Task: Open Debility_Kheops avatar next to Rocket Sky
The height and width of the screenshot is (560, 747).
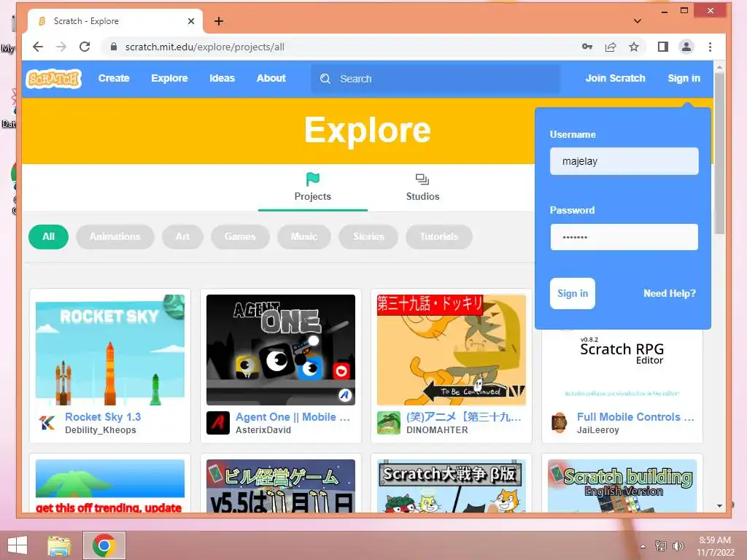Action: (x=47, y=422)
